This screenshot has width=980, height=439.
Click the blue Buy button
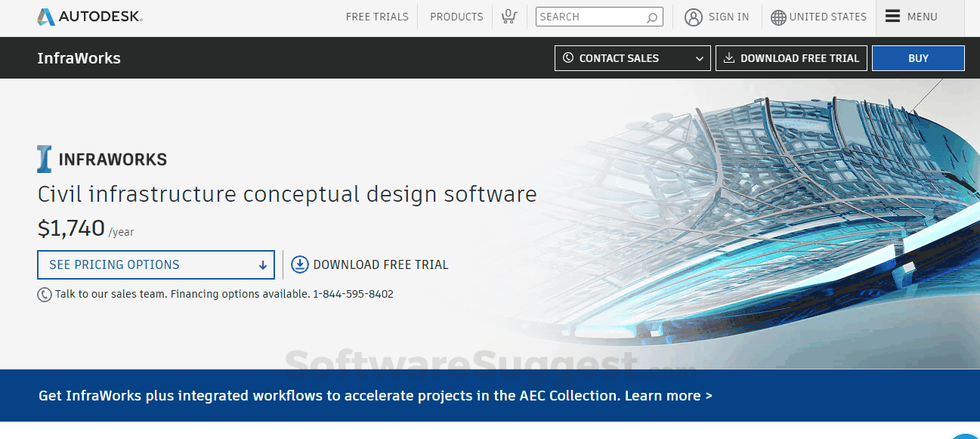(918, 57)
